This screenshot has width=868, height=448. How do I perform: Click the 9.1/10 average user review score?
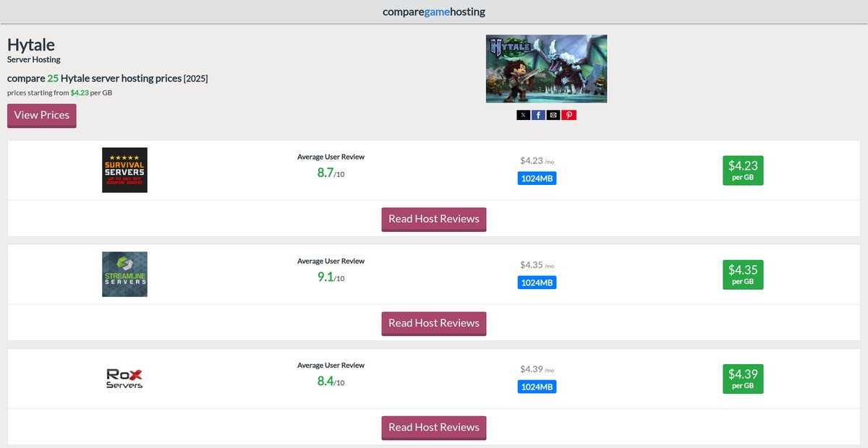coord(331,277)
